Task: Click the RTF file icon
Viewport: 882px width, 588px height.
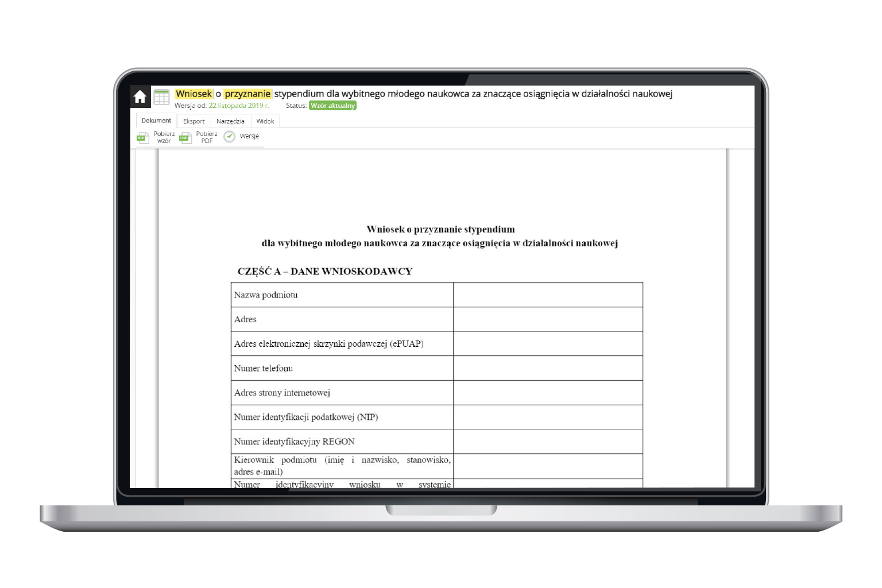Action: point(142,138)
